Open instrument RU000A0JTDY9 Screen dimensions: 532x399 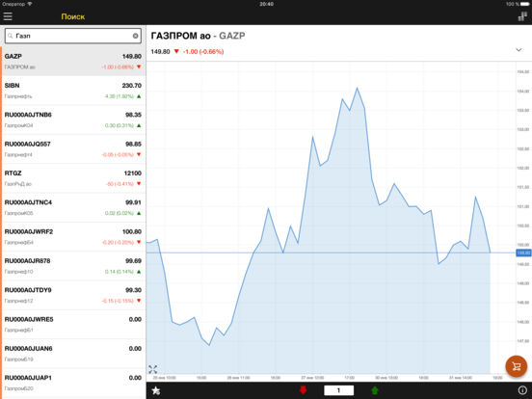coord(73,295)
